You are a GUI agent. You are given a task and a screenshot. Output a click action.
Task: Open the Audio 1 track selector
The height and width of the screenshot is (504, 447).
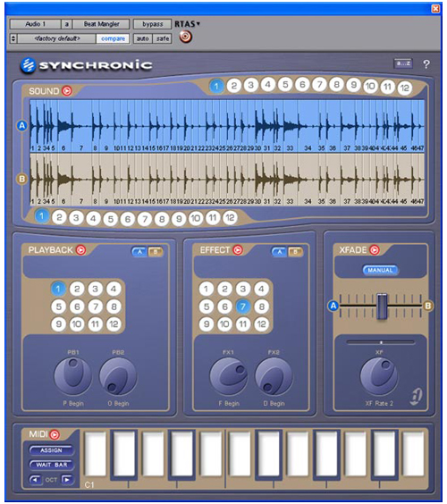click(x=36, y=24)
